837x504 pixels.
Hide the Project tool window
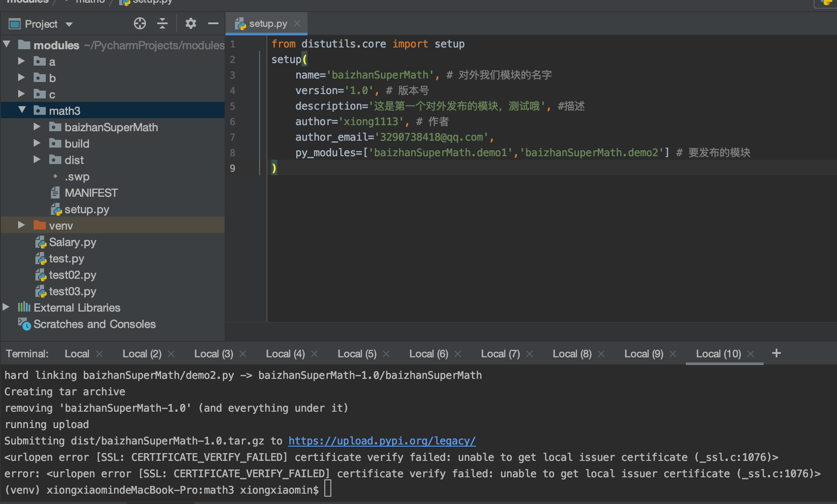(x=213, y=24)
